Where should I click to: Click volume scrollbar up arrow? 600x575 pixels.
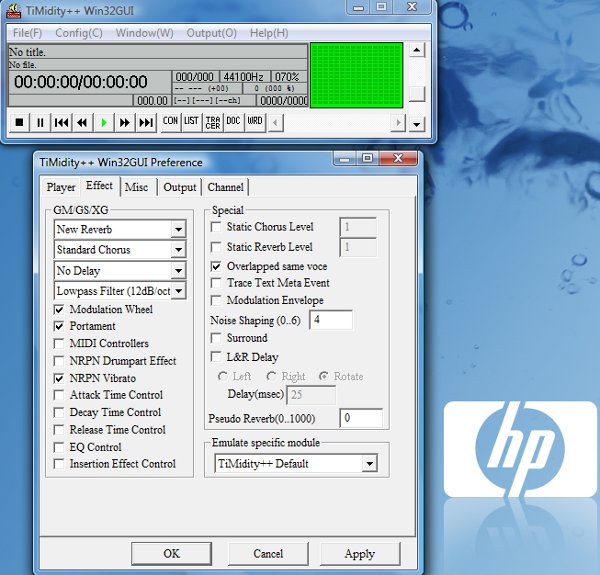tap(417, 50)
